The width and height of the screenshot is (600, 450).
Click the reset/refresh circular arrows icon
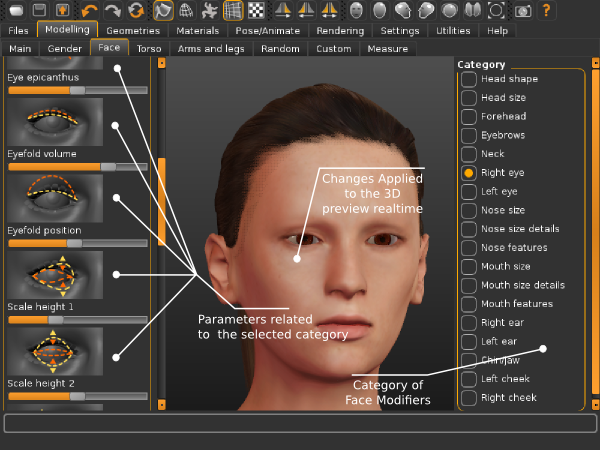coord(136,11)
